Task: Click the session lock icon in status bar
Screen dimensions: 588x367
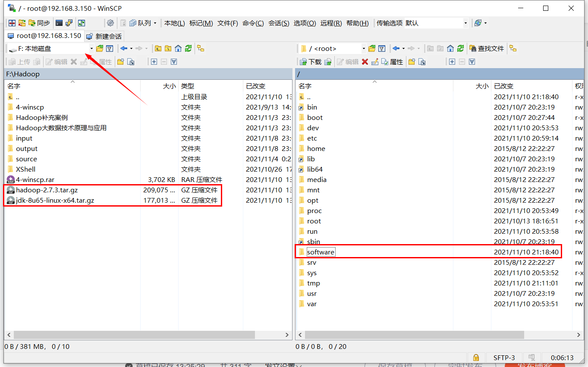Action: [x=475, y=358]
